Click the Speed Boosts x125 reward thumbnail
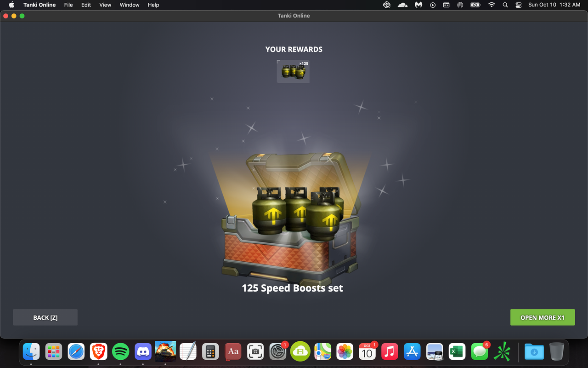The height and width of the screenshot is (368, 588). (293, 71)
